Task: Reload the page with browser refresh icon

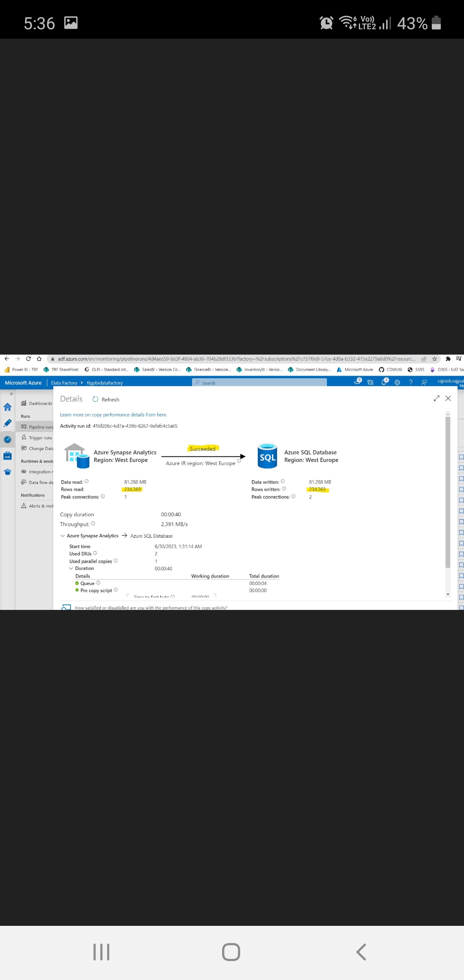Action: point(28,358)
